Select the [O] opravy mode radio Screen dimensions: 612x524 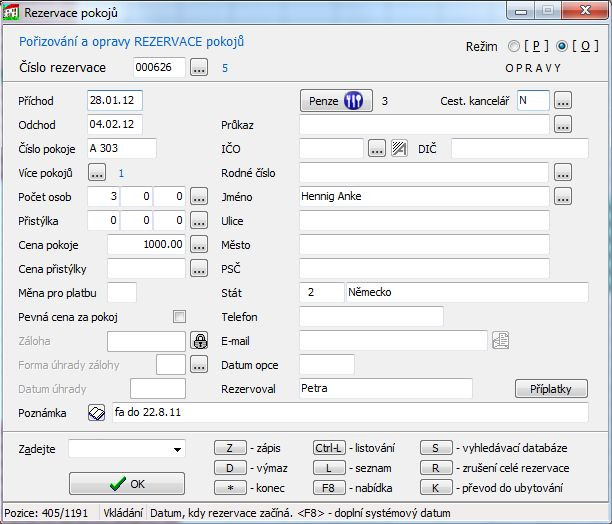[562, 46]
